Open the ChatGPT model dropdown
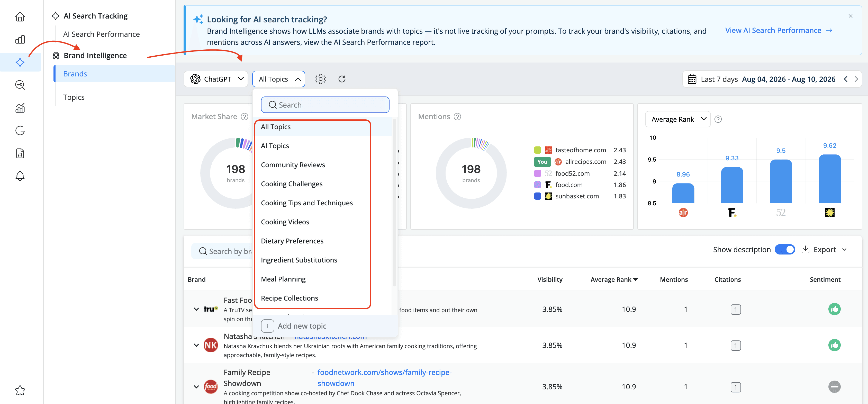The width and height of the screenshot is (868, 404). (216, 79)
